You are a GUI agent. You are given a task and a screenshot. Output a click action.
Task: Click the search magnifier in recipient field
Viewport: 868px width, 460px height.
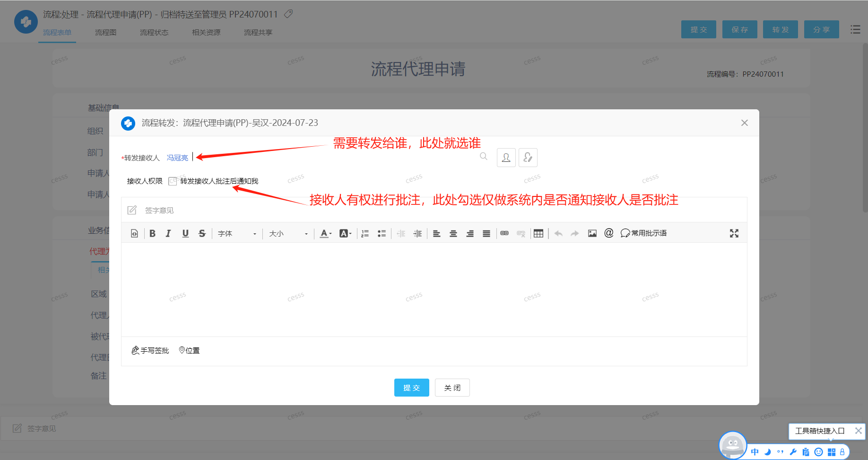484,156
